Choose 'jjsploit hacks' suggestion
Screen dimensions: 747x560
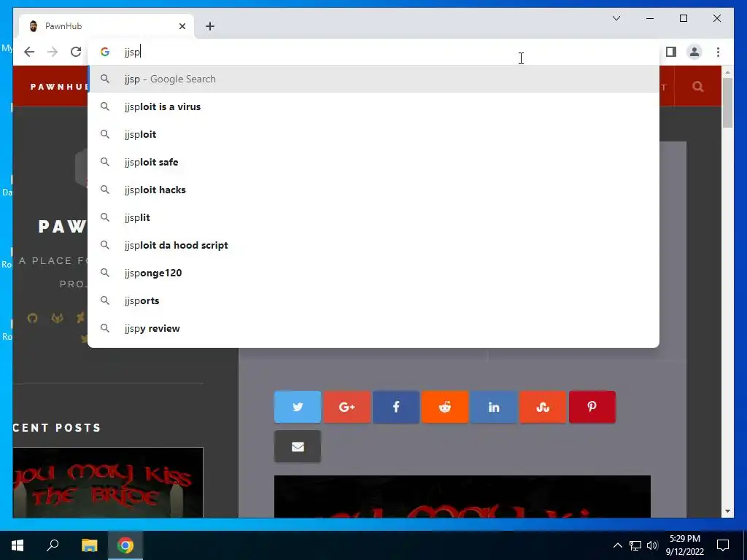coord(373,190)
